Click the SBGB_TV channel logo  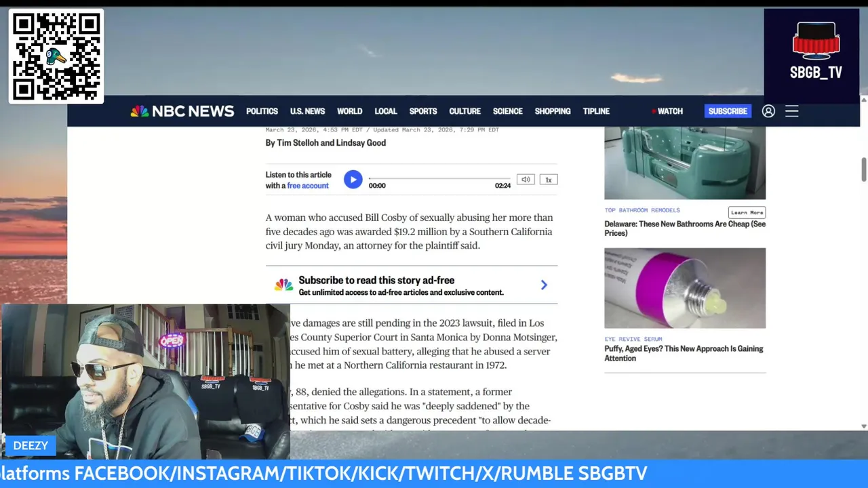point(812,56)
